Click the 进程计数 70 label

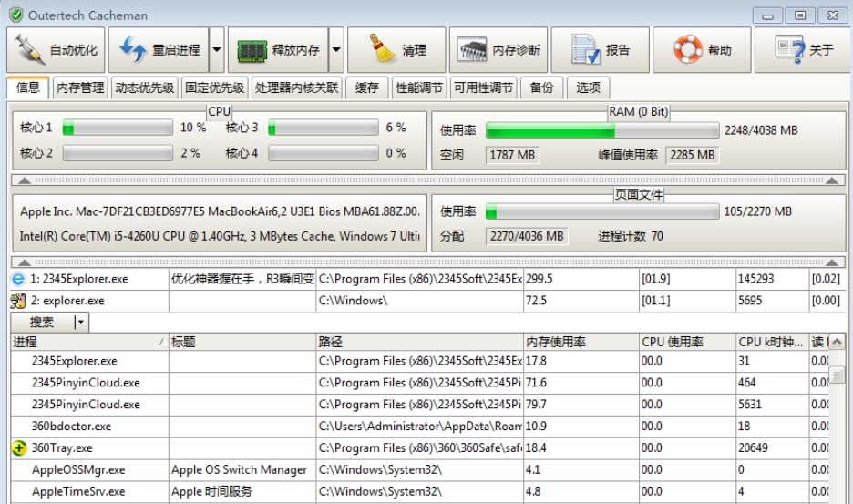631,236
